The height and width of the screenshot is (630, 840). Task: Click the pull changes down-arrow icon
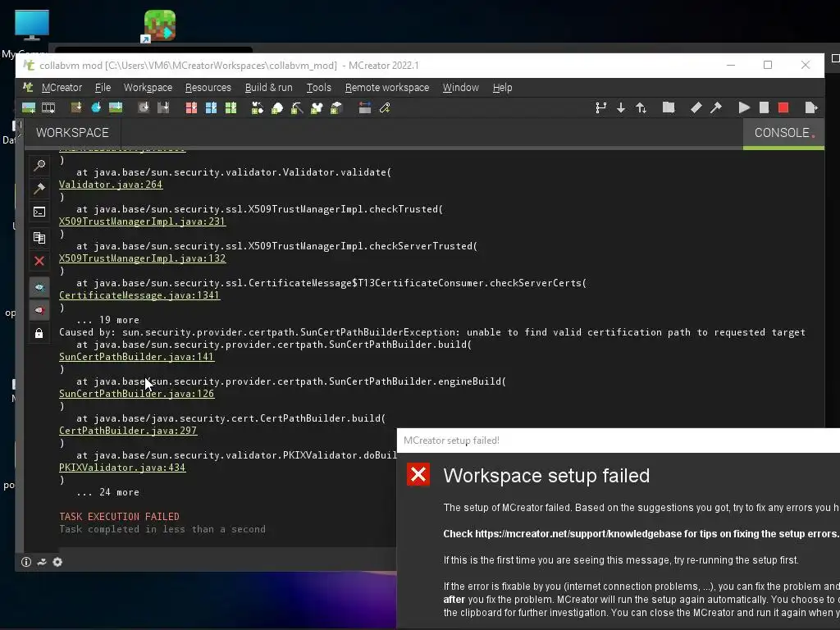point(621,108)
